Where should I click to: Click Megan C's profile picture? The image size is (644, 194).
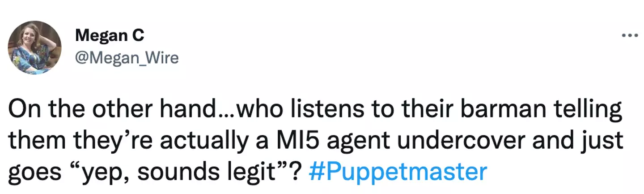coord(35,47)
